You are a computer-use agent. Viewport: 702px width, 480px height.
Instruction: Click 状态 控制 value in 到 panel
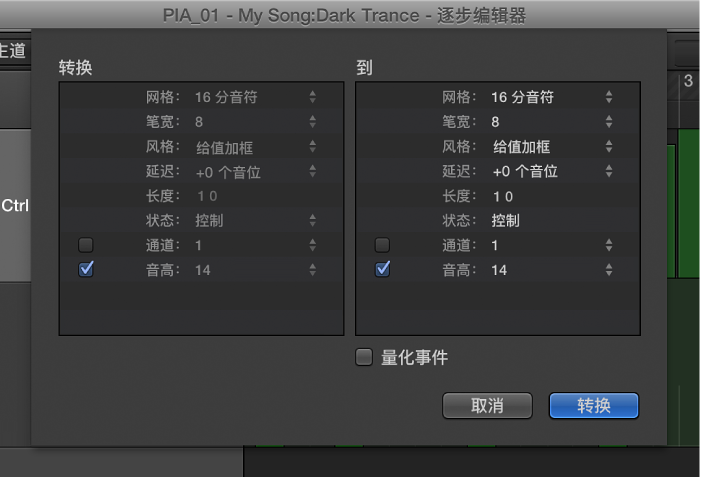click(506, 220)
